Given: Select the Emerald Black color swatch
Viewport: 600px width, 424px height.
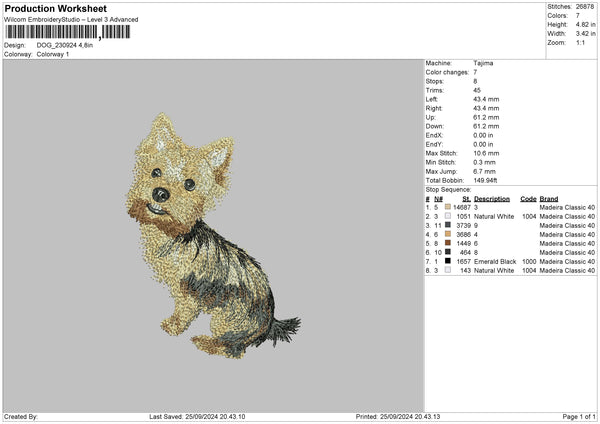Looking at the screenshot, I should coord(447,261).
